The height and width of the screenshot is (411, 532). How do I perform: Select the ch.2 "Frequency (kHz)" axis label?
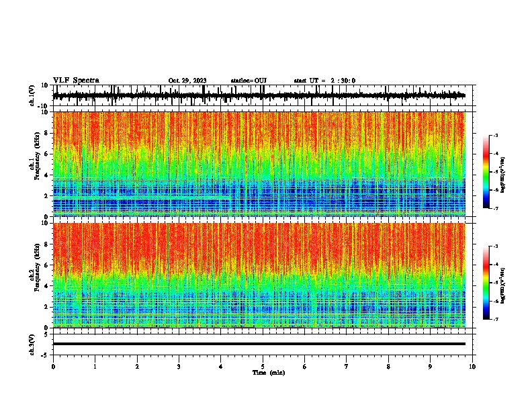pyautogui.click(x=36, y=267)
